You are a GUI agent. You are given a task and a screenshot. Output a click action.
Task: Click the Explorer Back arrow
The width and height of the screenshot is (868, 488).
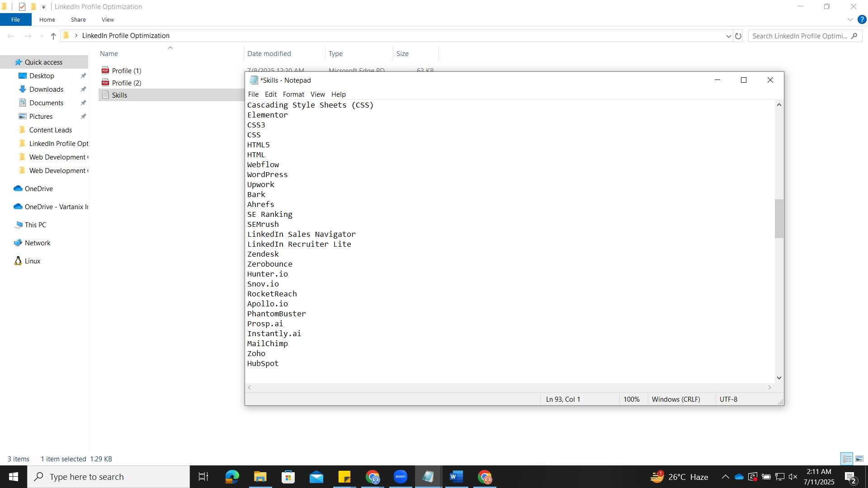[11, 36]
